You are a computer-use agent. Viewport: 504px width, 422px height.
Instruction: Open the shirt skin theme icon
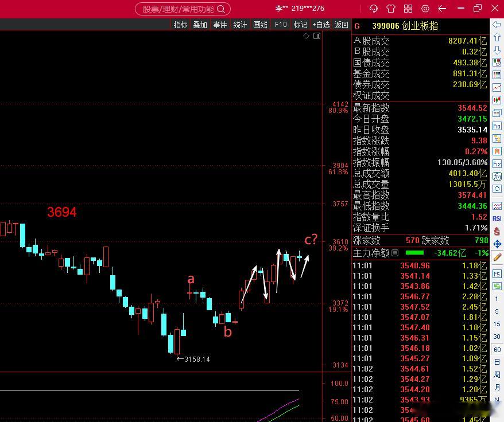pyautogui.click(x=390, y=9)
